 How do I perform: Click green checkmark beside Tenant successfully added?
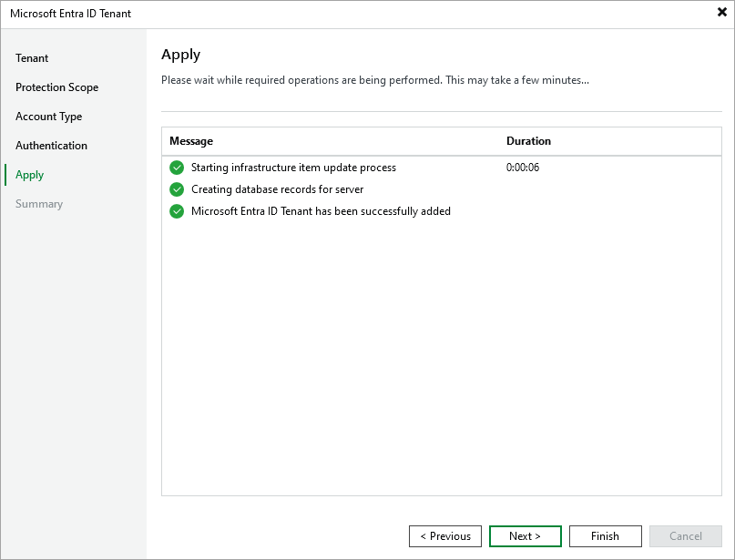pyautogui.click(x=177, y=211)
